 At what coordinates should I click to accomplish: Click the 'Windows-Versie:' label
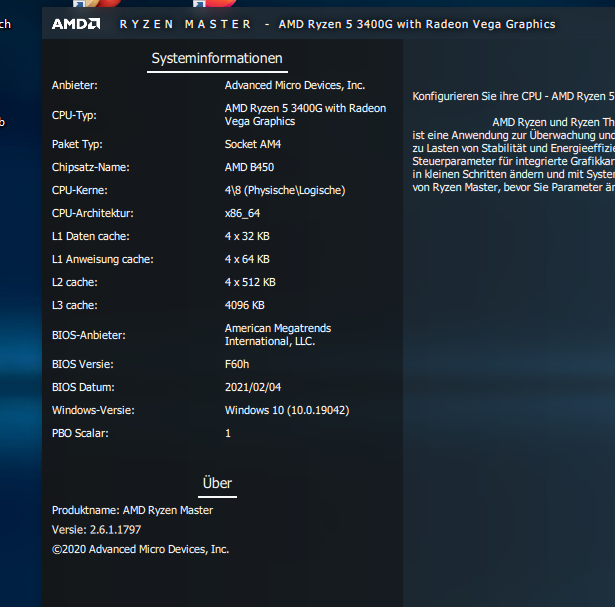[x=93, y=410]
